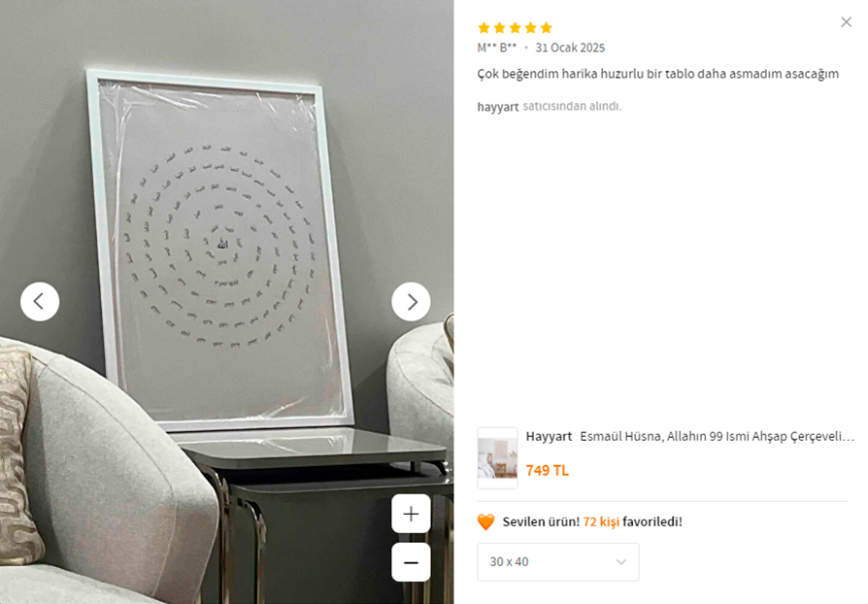Viewport: 868px width, 604px height.
Task: Zoom in with the plus button
Action: click(x=411, y=514)
